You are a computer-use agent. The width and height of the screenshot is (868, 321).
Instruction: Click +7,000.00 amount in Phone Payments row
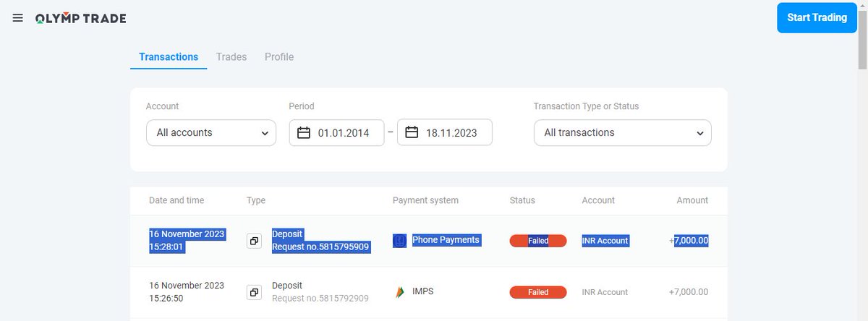click(689, 241)
